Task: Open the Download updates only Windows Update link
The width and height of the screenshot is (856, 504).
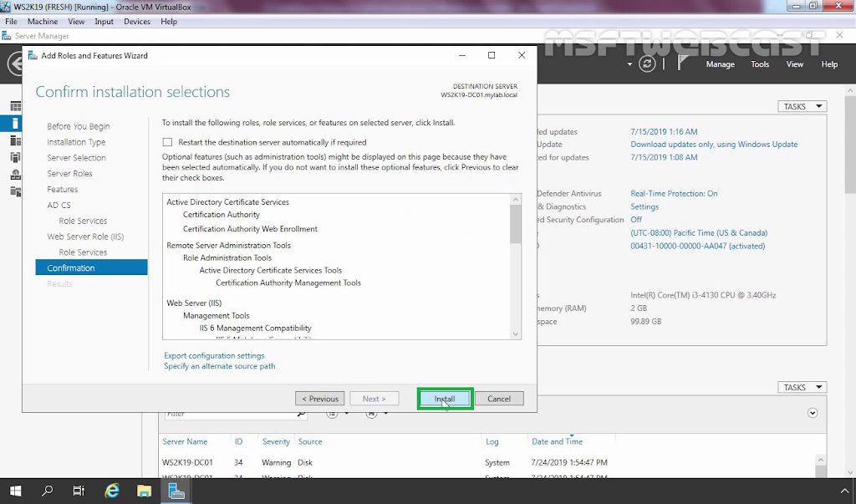Action: [x=714, y=144]
